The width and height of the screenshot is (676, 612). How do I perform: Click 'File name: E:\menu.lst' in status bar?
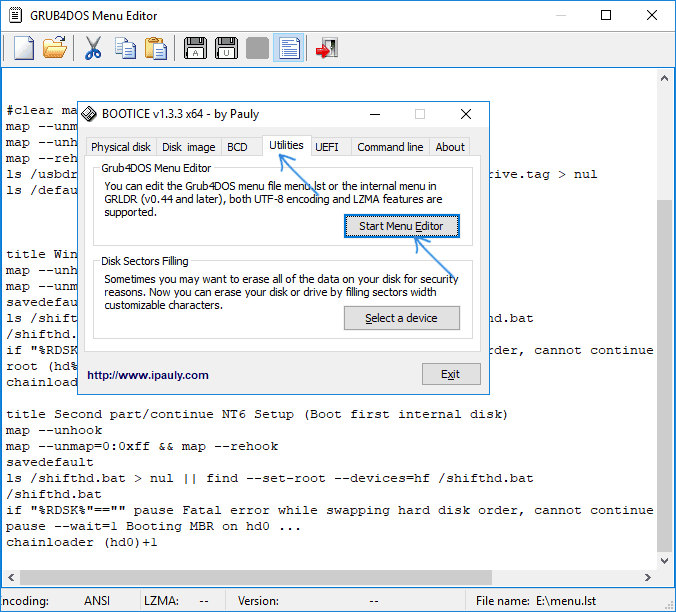click(536, 601)
